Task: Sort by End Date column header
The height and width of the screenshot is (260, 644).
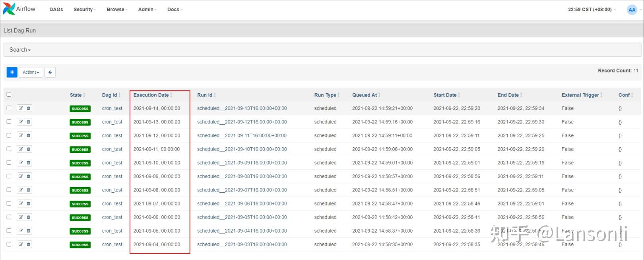Action: (510, 95)
